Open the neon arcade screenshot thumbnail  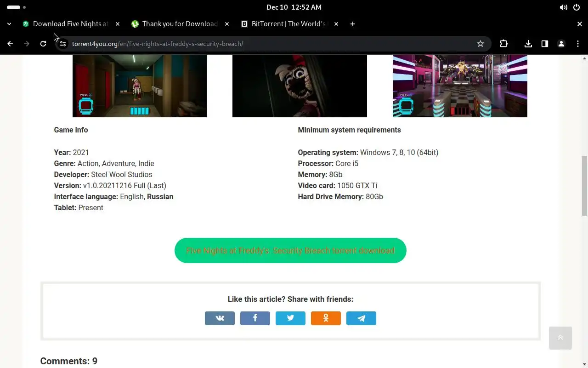pos(460,86)
